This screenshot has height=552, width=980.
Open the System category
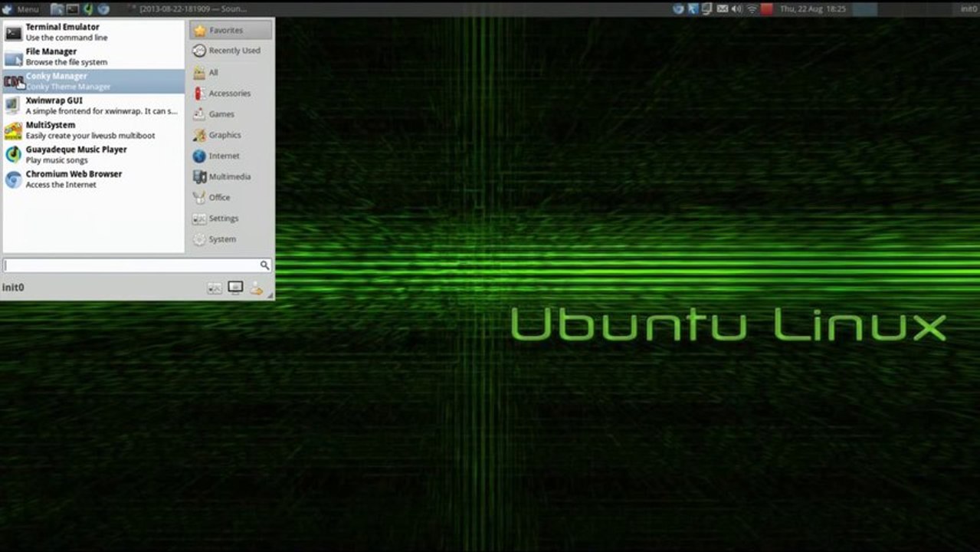point(231,239)
